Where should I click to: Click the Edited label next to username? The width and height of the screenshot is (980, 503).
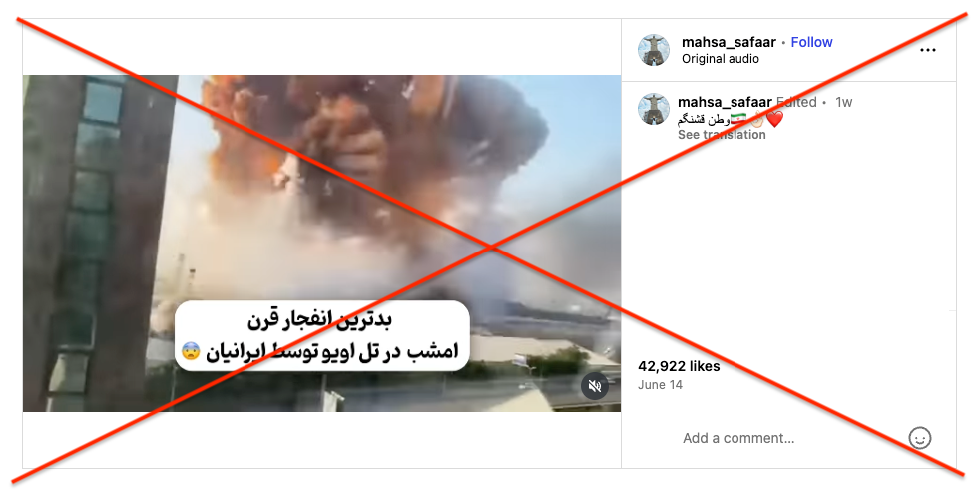pos(795,102)
